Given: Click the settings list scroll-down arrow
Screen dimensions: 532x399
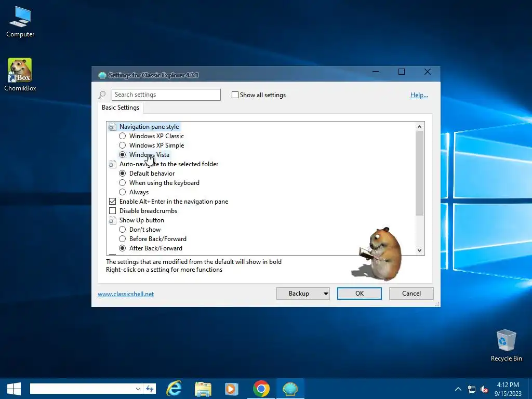Looking at the screenshot, I should 419,250.
